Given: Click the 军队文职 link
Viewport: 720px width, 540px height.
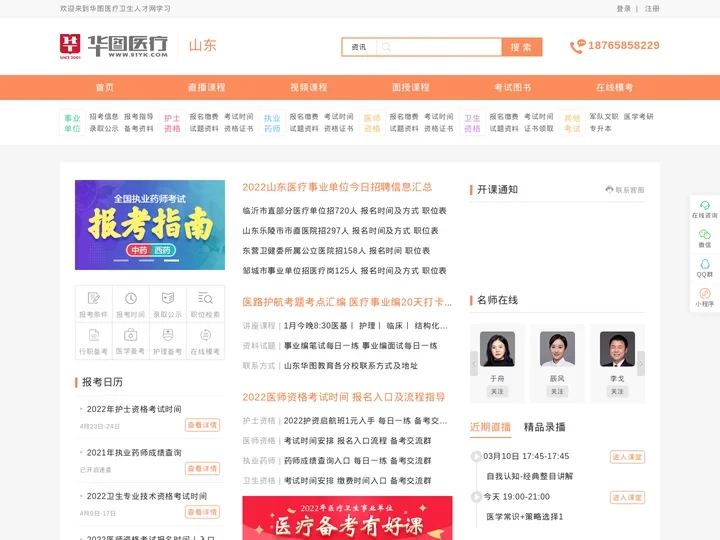Looking at the screenshot, I should pyautogui.click(x=604, y=117).
